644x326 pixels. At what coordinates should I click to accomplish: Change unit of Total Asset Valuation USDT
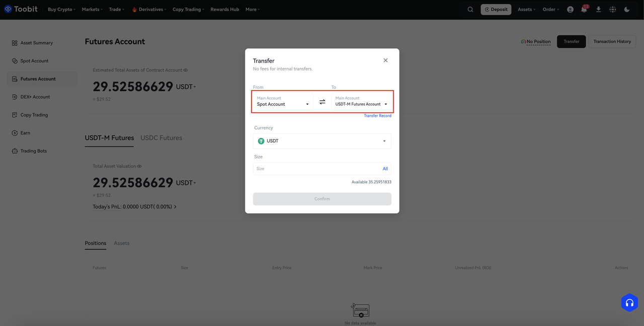point(186,183)
